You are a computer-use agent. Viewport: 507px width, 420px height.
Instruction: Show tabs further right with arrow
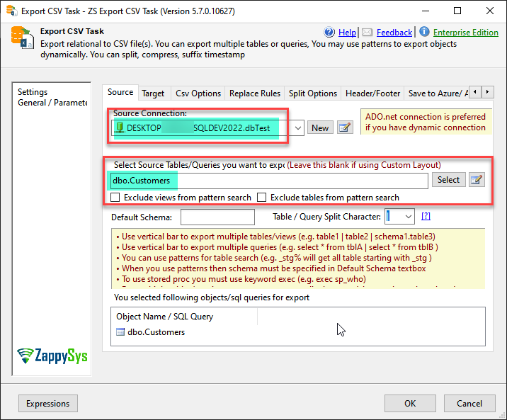coord(488,92)
